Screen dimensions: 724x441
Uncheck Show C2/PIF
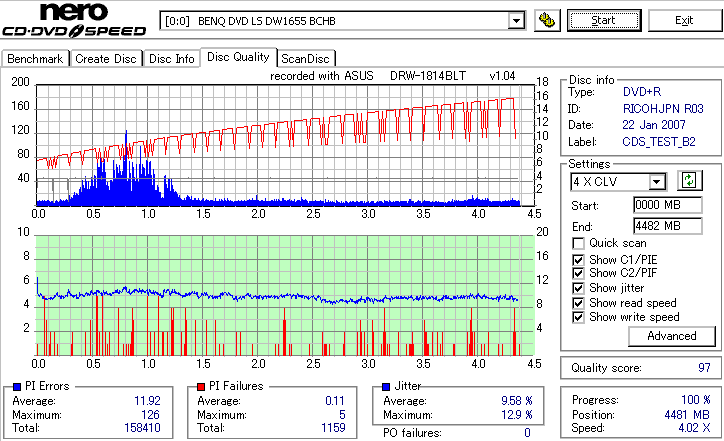[578, 273]
